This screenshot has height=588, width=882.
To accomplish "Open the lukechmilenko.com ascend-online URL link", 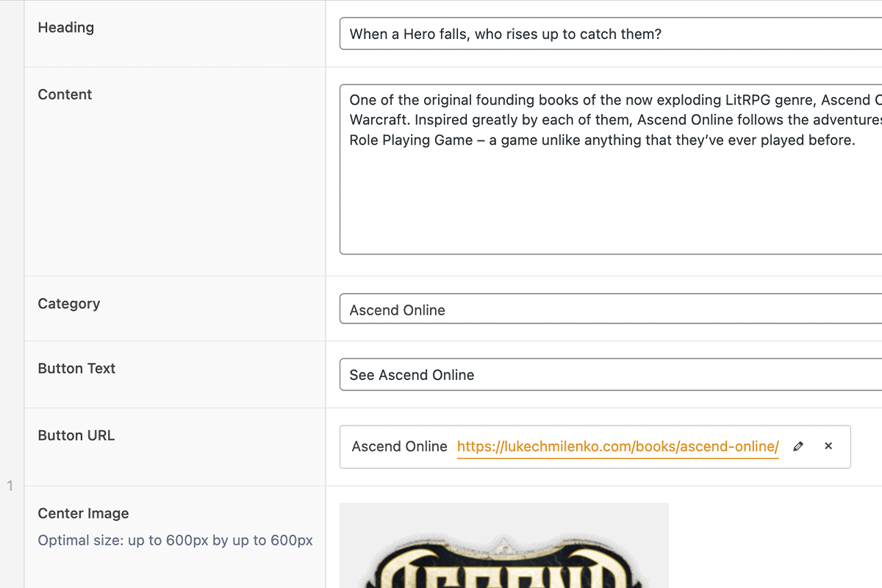I will click(617, 447).
